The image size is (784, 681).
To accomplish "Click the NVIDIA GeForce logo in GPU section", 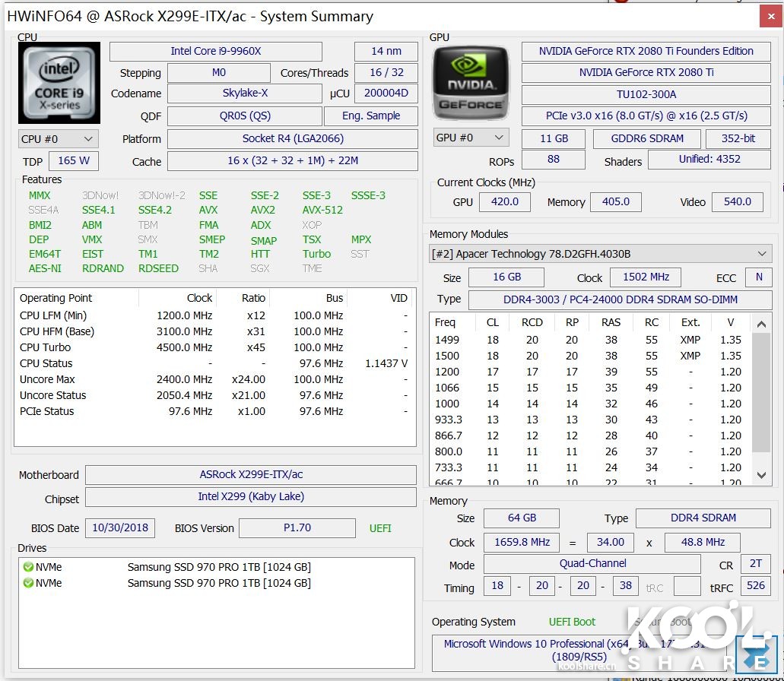I will [x=470, y=79].
